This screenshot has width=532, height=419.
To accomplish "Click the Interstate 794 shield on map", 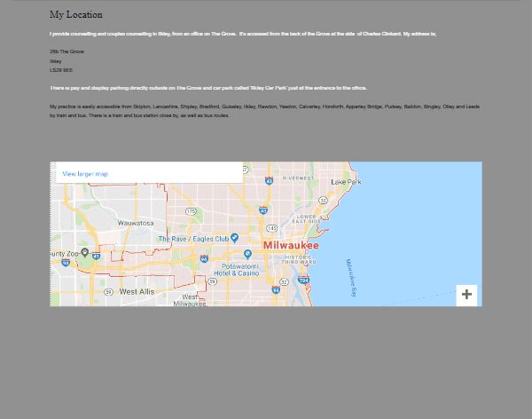I will pos(303,281).
